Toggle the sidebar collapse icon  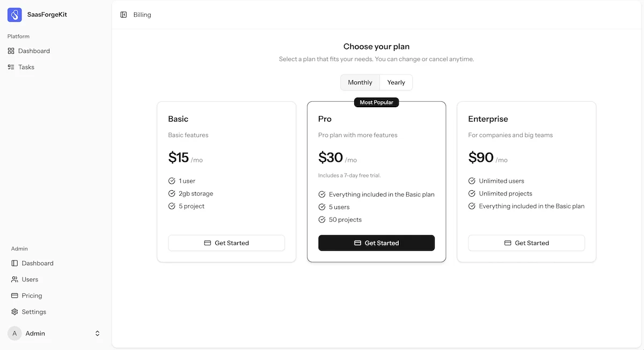(x=123, y=15)
